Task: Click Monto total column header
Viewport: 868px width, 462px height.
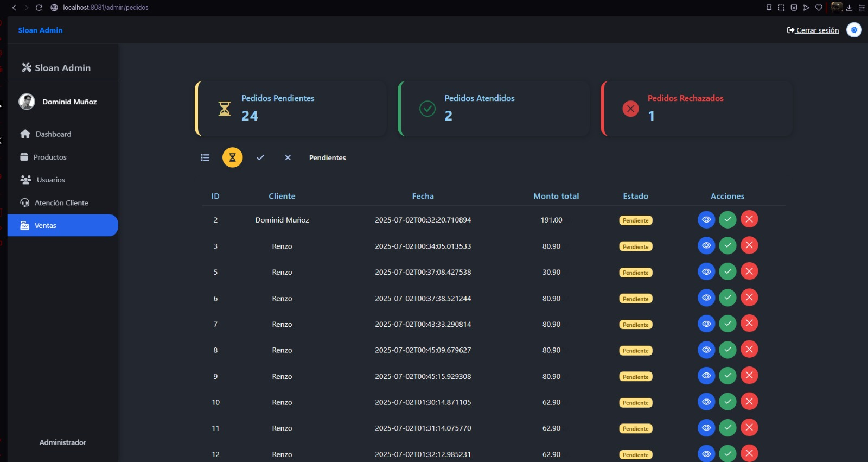Action: (556, 196)
